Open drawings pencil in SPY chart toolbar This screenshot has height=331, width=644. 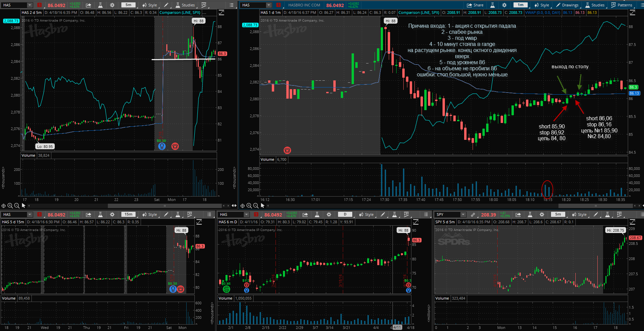(x=596, y=214)
